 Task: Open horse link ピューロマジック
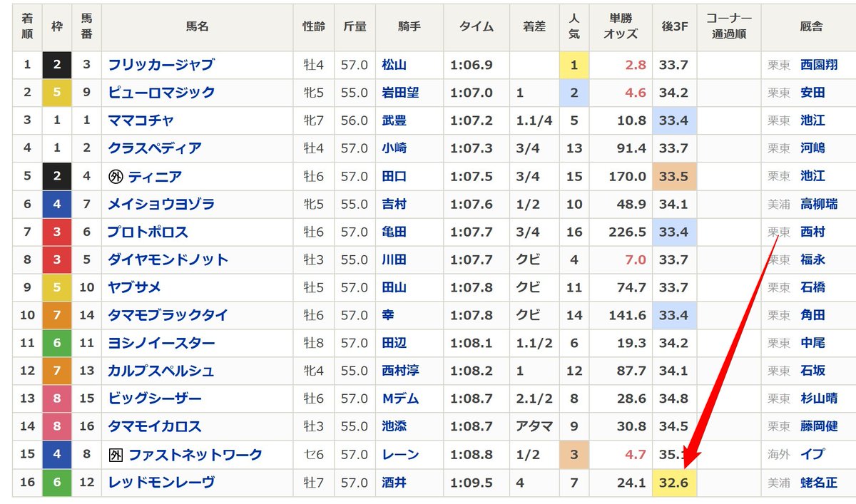pyautogui.click(x=161, y=93)
